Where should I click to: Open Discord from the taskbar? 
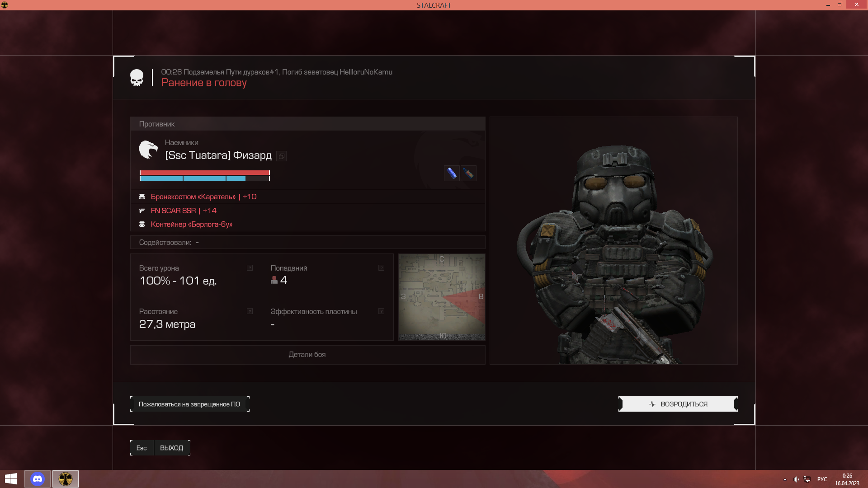38,479
